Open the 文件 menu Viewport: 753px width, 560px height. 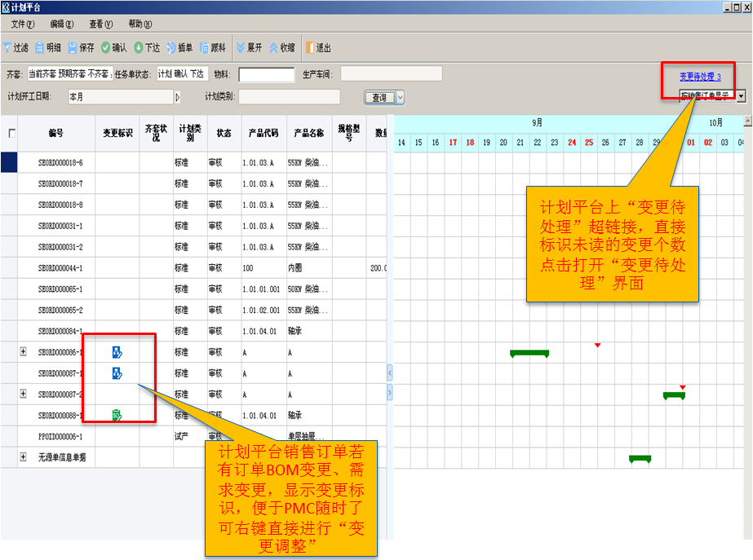tap(23, 24)
